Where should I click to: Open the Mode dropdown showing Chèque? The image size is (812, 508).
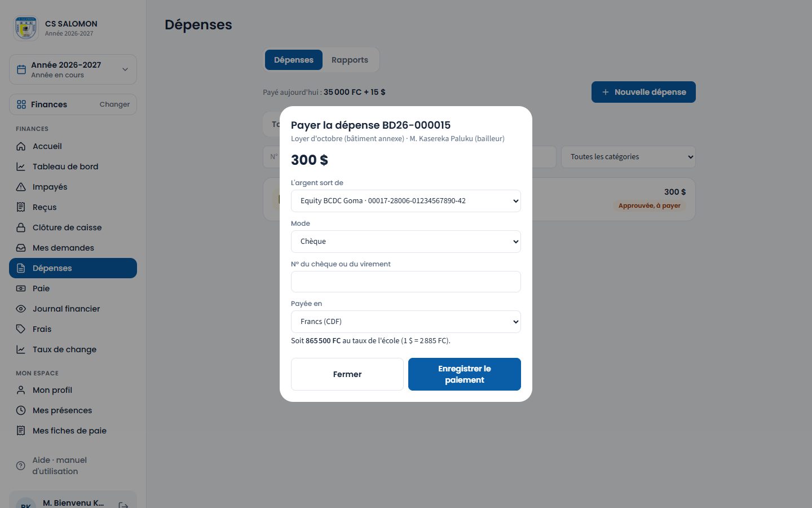(x=406, y=242)
